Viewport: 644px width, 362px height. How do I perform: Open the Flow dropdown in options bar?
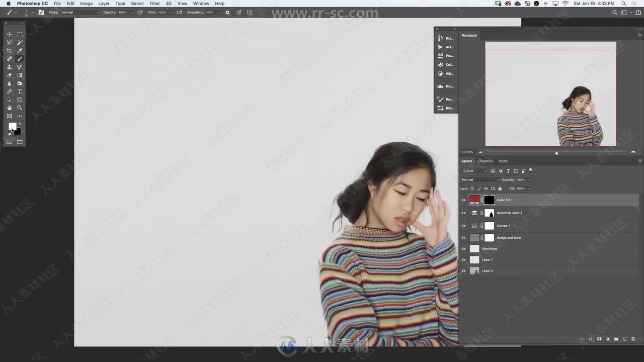tap(170, 12)
